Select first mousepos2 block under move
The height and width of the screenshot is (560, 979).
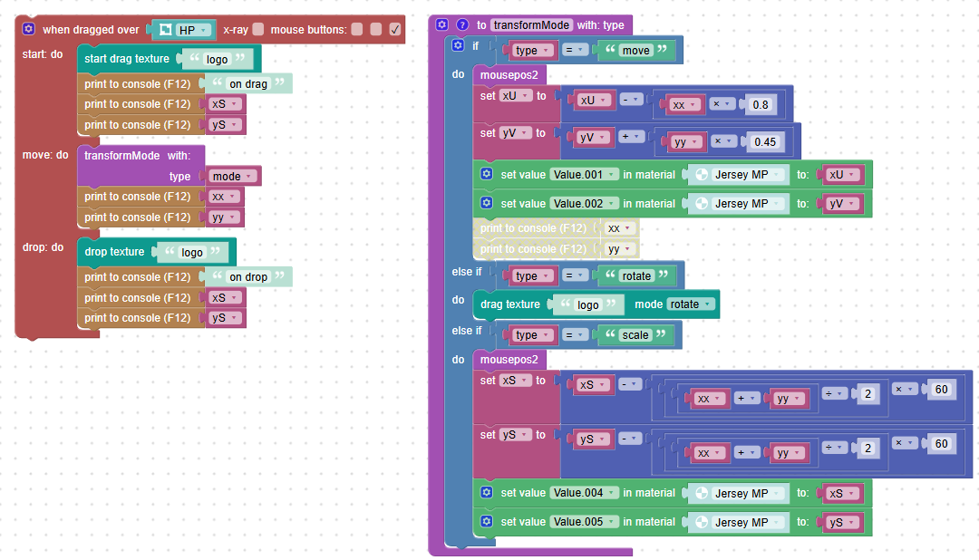tap(509, 75)
